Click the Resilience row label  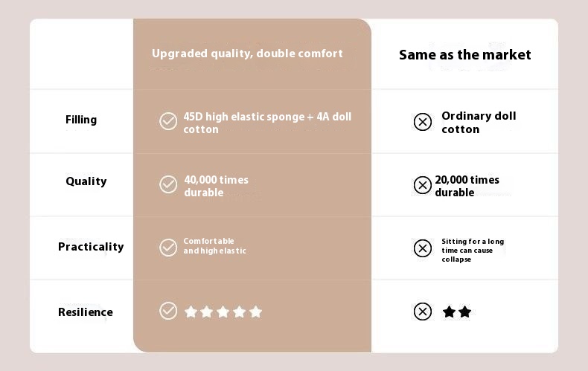pos(86,312)
